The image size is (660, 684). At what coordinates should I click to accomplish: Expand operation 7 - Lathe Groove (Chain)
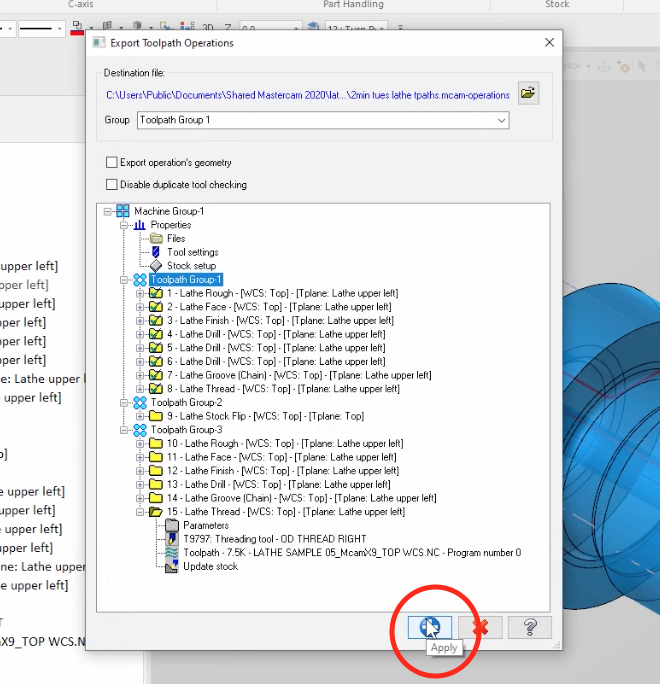pyautogui.click(x=140, y=375)
